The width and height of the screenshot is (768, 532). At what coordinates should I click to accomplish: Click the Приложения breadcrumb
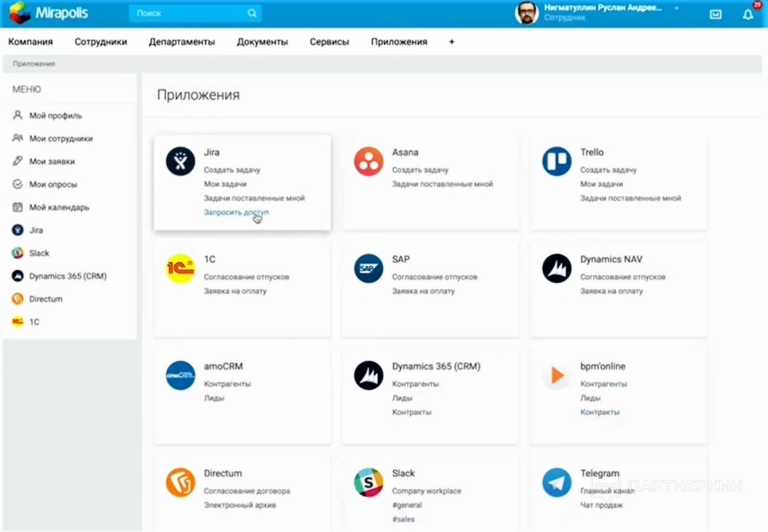(x=34, y=64)
